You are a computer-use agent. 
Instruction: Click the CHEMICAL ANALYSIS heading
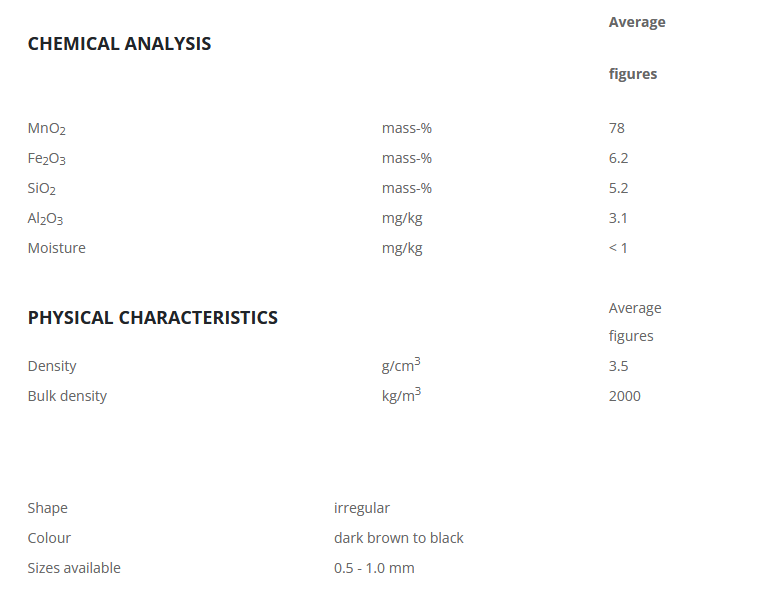tap(119, 44)
